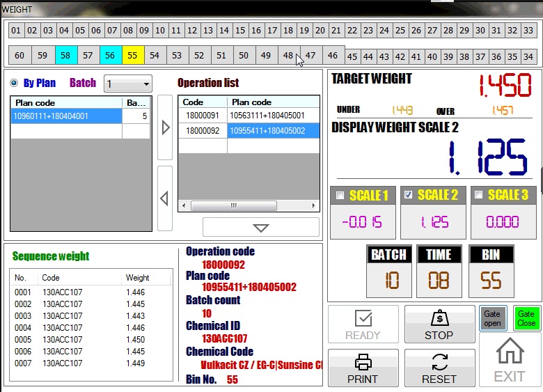Click the PRINT button with printer icon
Viewport: 543px width, 392px height.
[363, 368]
